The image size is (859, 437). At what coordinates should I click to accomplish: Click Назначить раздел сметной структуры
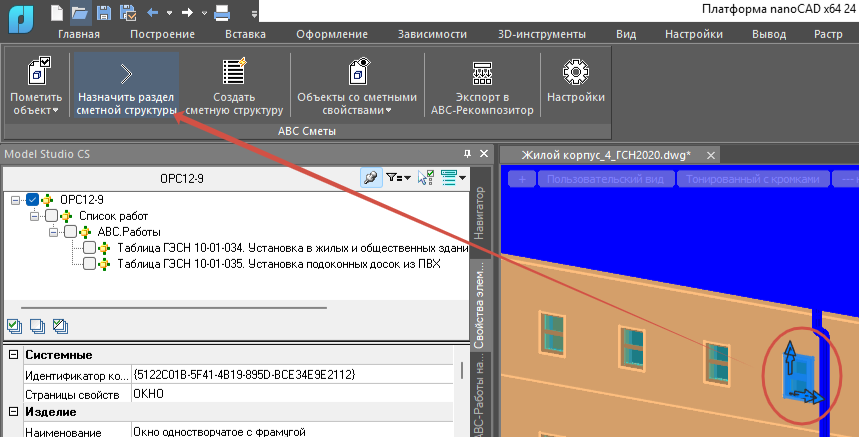[x=126, y=85]
